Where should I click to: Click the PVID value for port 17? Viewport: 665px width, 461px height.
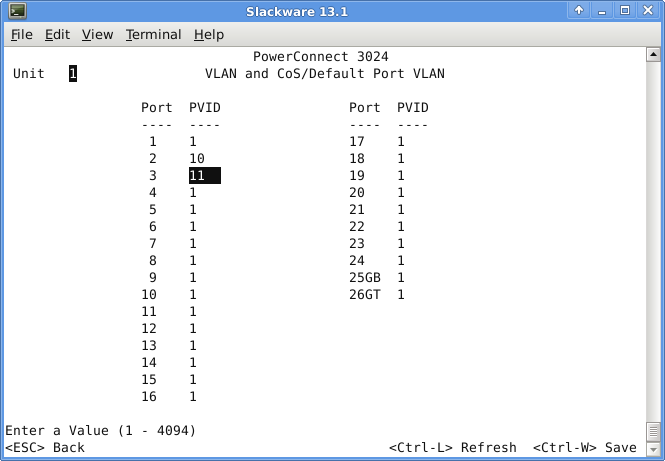(401, 141)
